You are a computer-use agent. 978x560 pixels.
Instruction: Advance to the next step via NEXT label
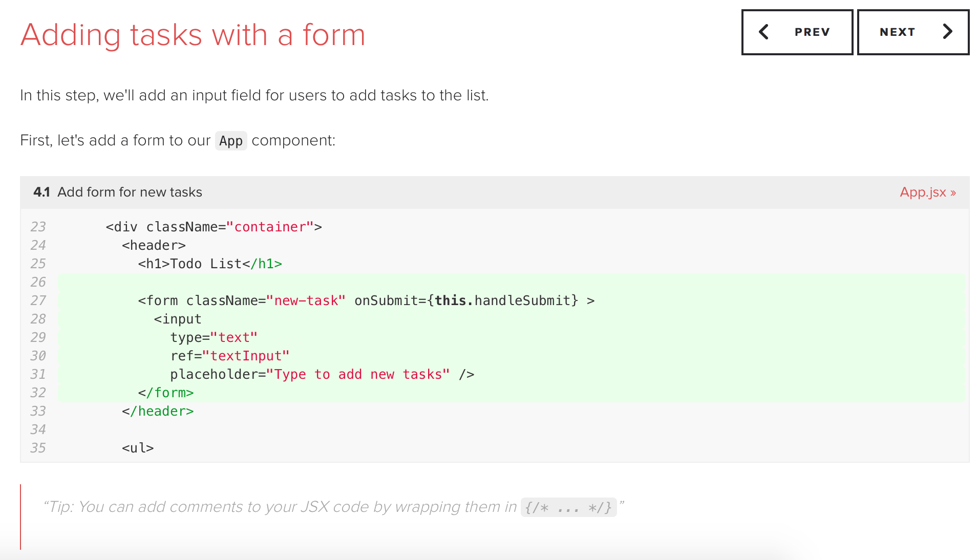tap(897, 32)
